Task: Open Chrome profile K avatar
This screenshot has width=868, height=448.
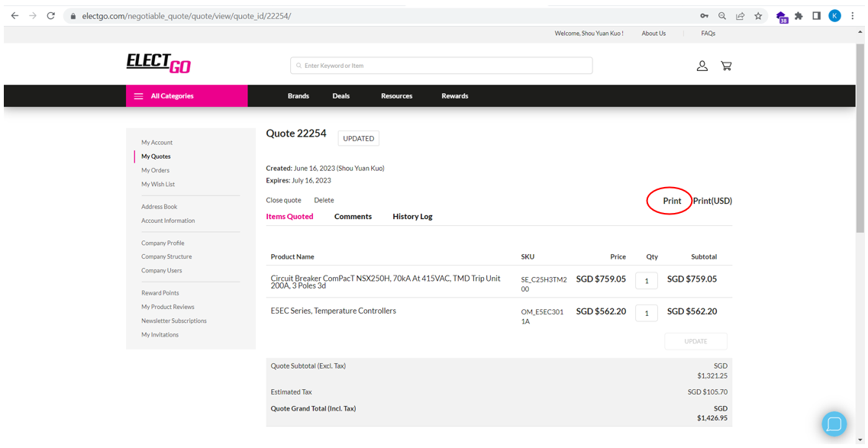Action: point(834,16)
